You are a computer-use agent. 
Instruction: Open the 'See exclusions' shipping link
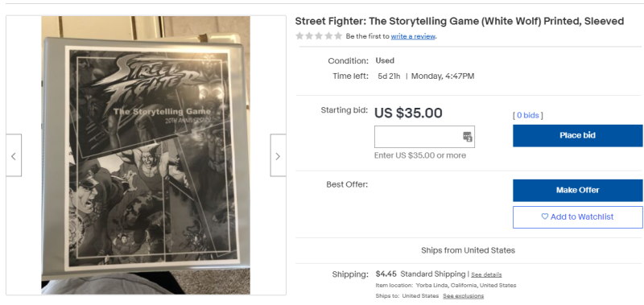(x=464, y=296)
